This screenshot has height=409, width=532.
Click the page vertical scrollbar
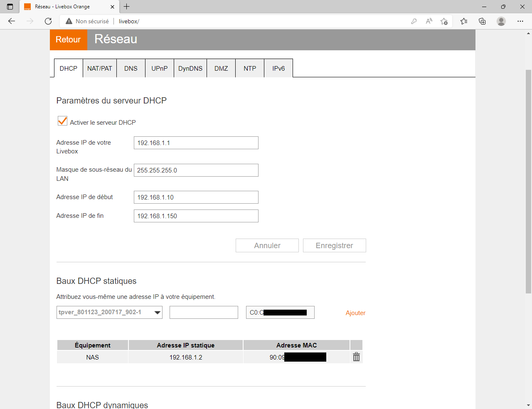pyautogui.click(x=529, y=182)
